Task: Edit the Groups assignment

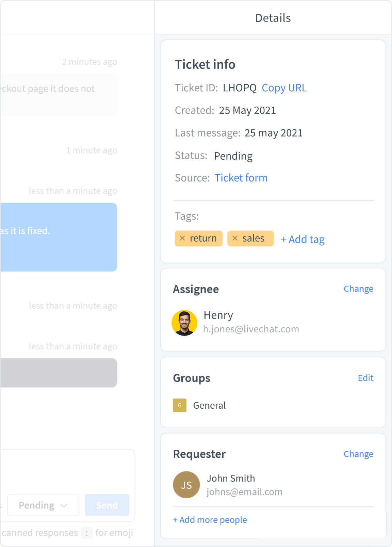Action: click(x=365, y=378)
